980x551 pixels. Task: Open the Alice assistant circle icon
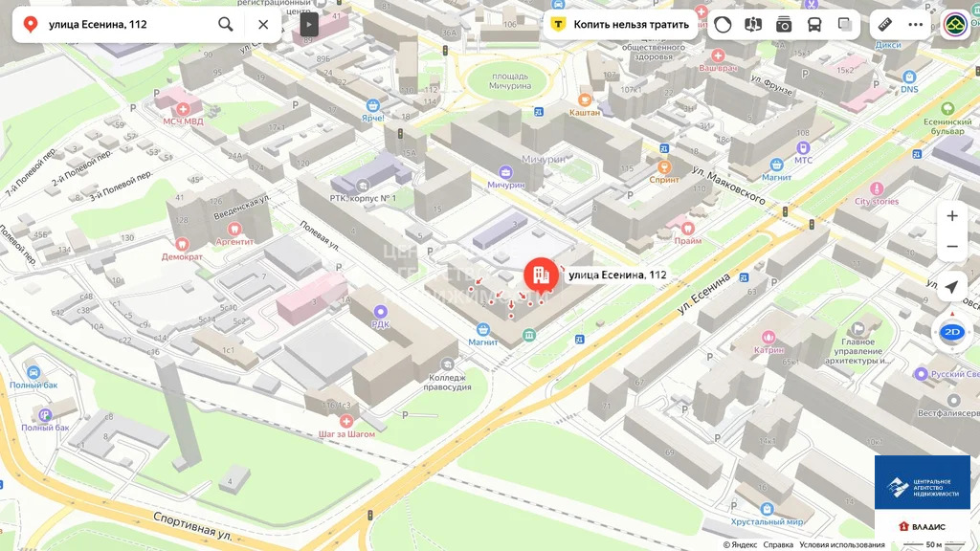(x=723, y=24)
